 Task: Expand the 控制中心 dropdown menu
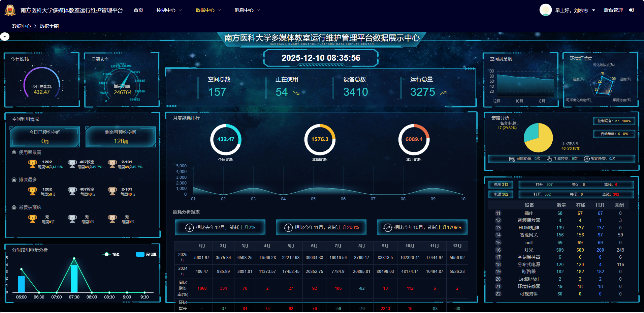click(x=169, y=10)
